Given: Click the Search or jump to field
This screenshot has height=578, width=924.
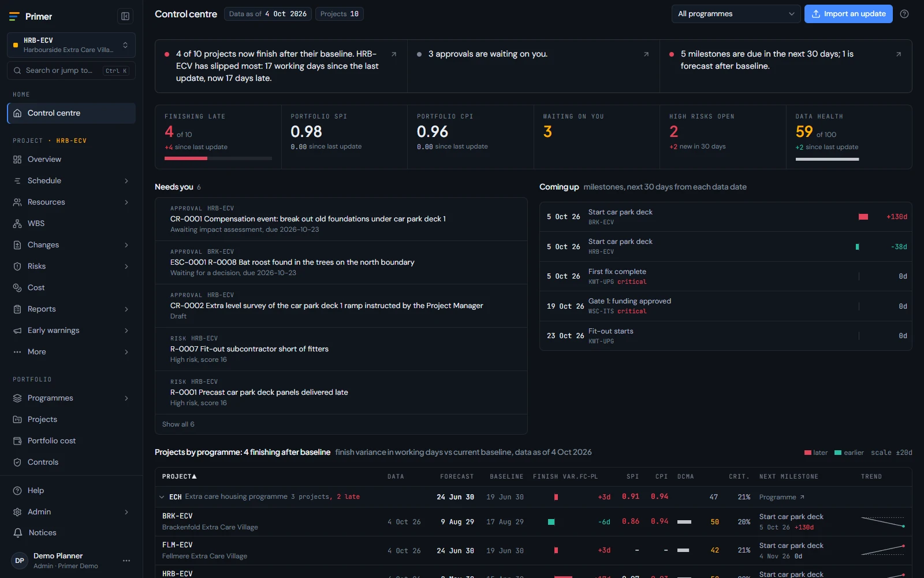Looking at the screenshot, I should tap(71, 71).
